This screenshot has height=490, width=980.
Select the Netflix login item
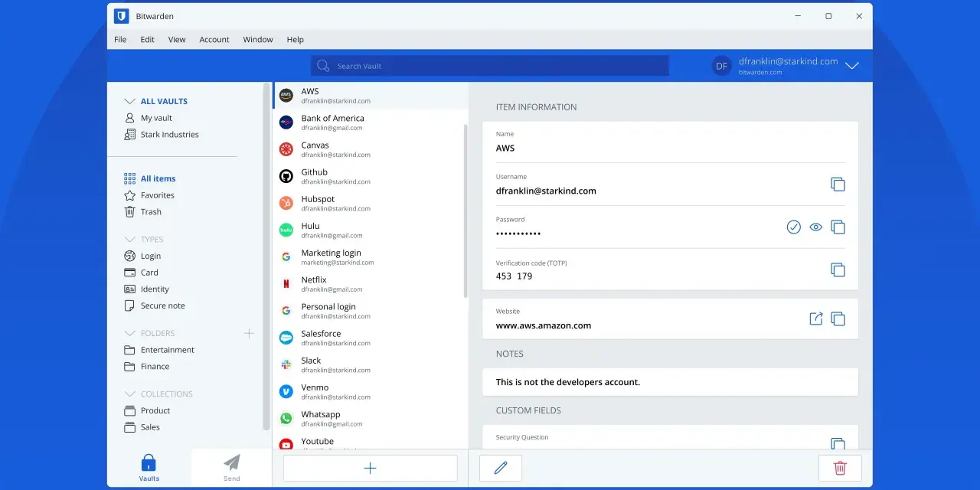(370, 283)
